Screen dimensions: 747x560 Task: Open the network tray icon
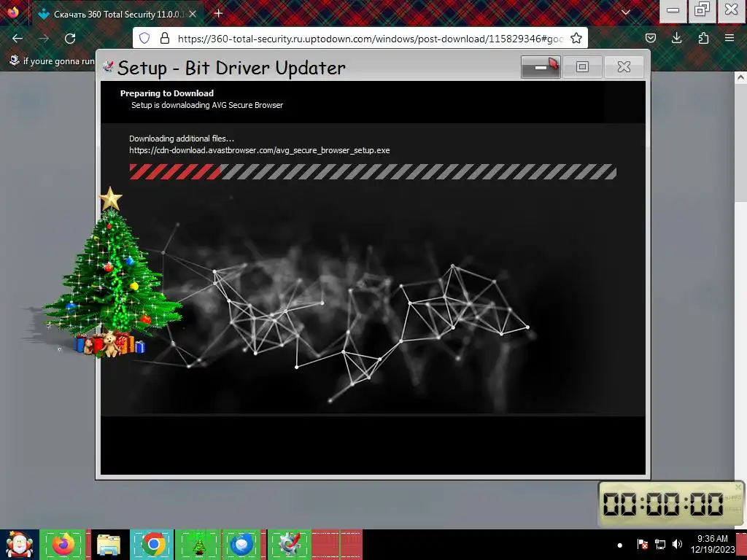(659, 544)
